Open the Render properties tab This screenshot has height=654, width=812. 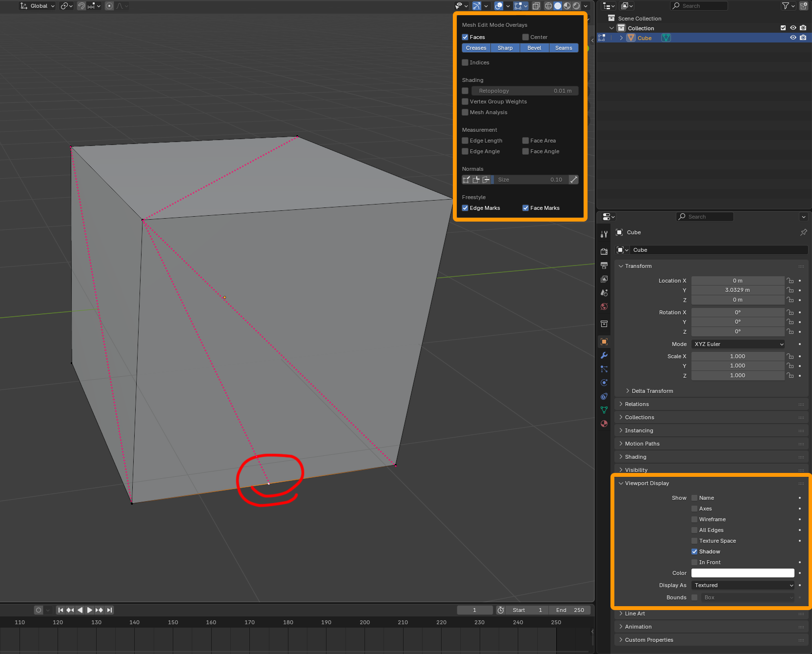tap(604, 251)
